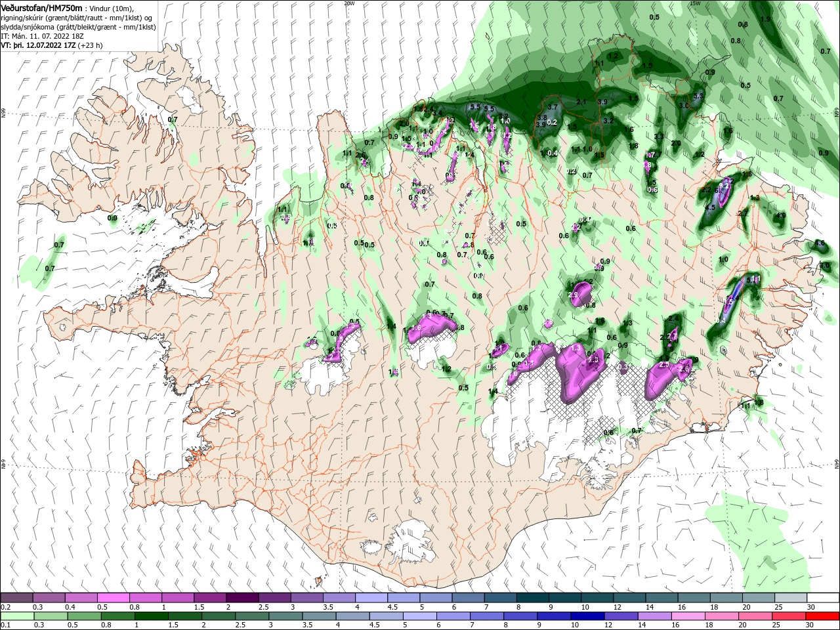Click the 'slydda/snjókoma' description line
Viewport: 840px width, 630px height.
pos(78,28)
